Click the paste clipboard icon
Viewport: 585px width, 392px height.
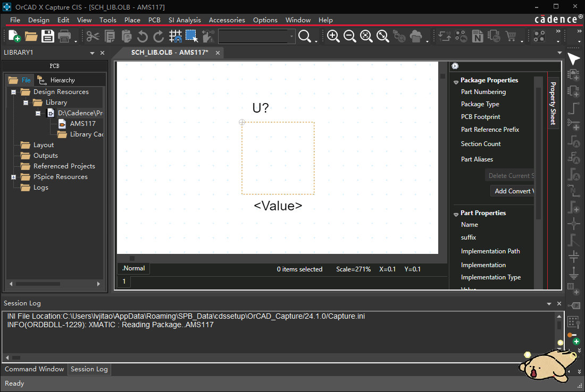pos(127,36)
